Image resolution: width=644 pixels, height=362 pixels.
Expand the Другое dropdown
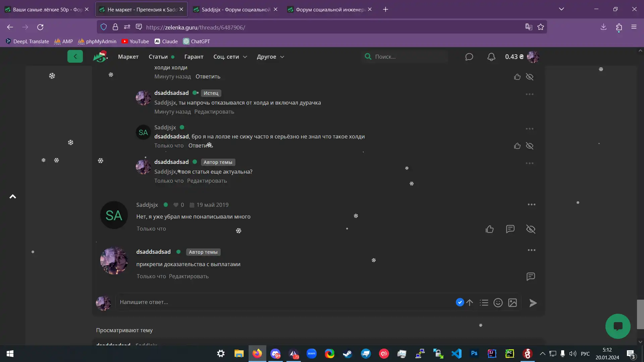270,57
